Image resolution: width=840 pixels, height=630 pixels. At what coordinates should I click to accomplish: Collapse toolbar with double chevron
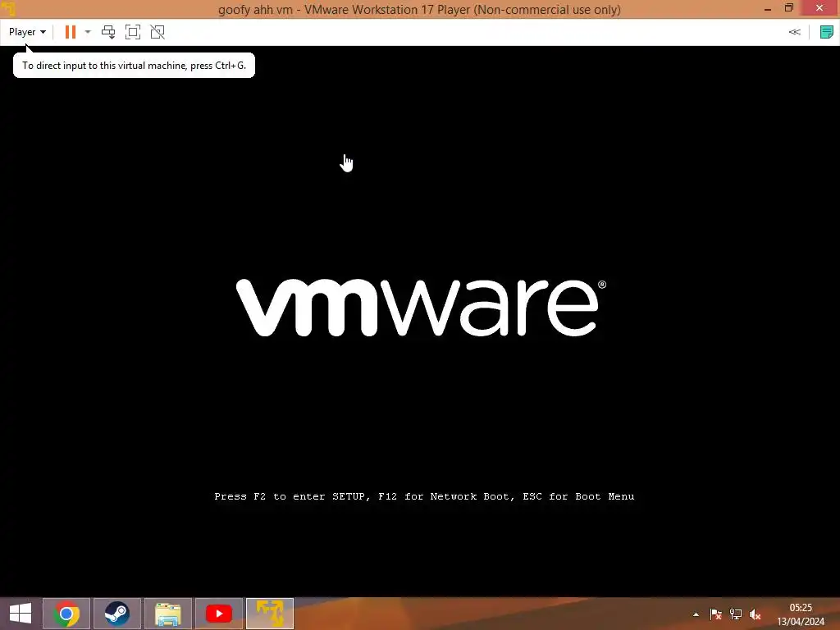[794, 32]
